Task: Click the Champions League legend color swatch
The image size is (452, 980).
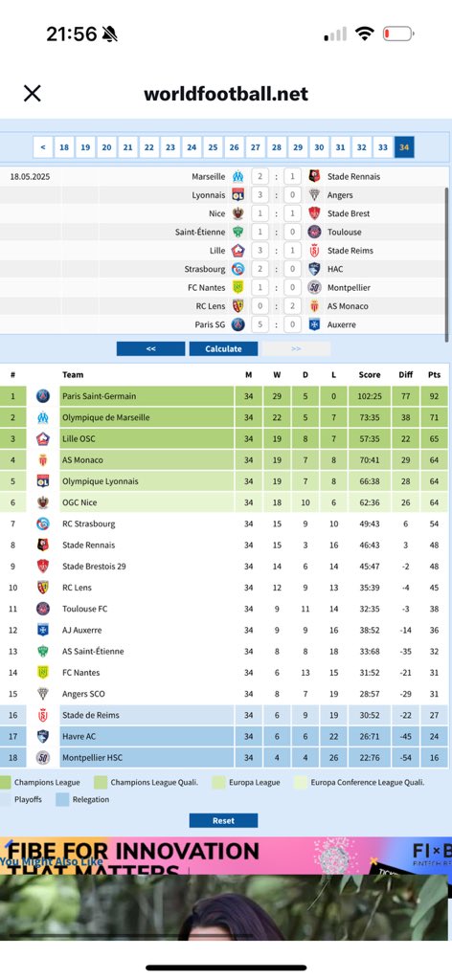Action: tap(6, 782)
